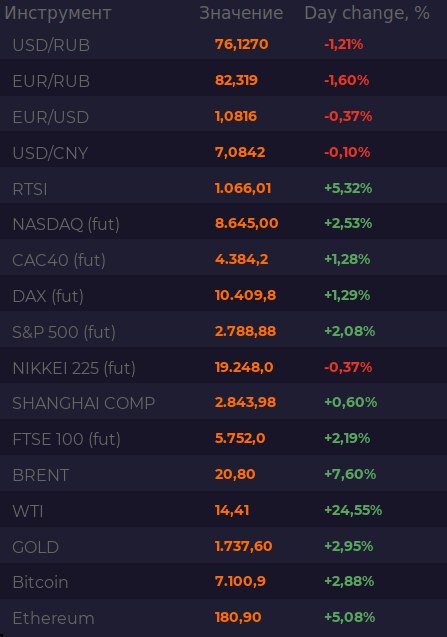Select the RTSI index
The image size is (447, 637).
point(224,188)
